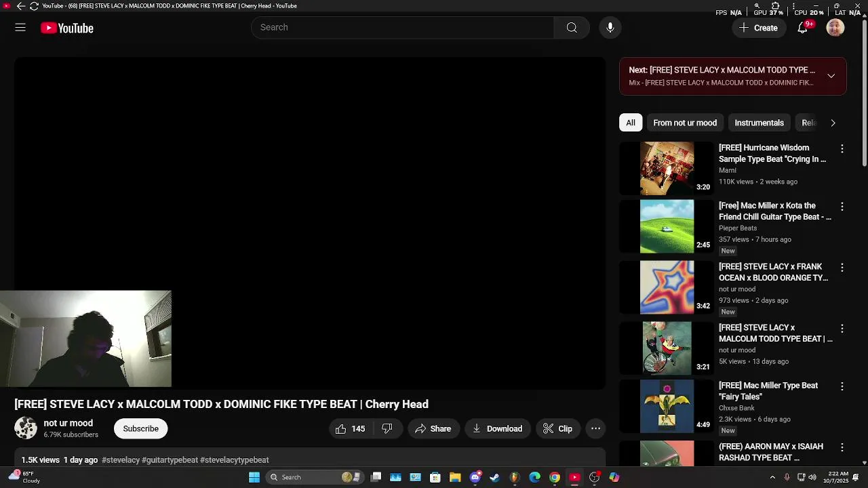Image resolution: width=868 pixels, height=488 pixels.
Task: Open File Explorer from taskbar
Action: 455,477
